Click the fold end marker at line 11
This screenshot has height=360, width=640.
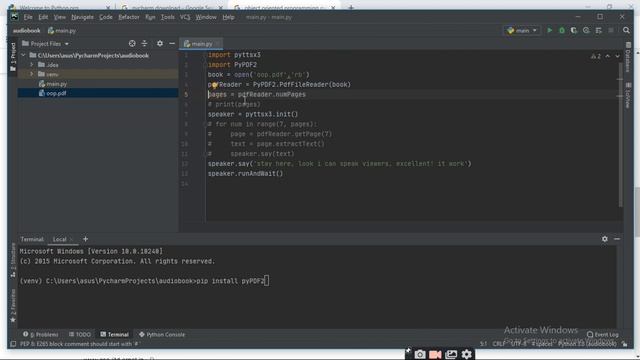[x=206, y=154]
